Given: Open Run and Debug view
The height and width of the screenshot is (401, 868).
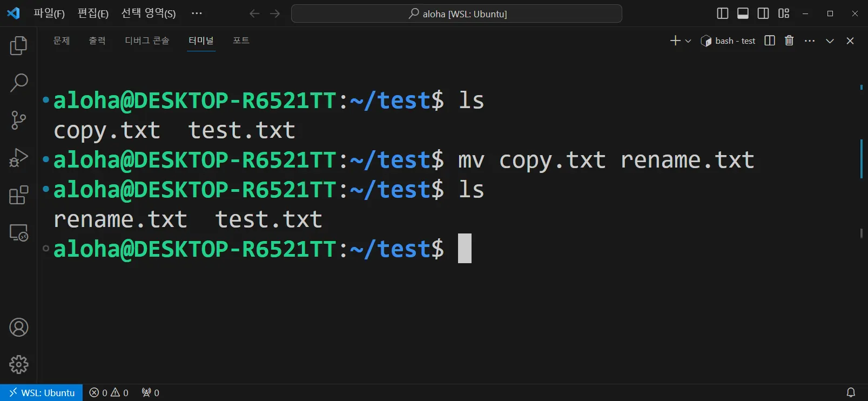Looking at the screenshot, I should pos(18,158).
